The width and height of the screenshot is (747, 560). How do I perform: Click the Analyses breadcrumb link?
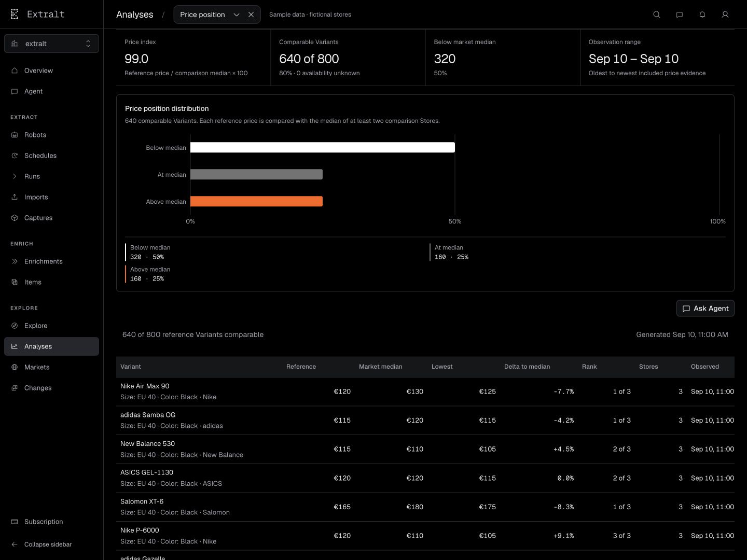click(135, 15)
